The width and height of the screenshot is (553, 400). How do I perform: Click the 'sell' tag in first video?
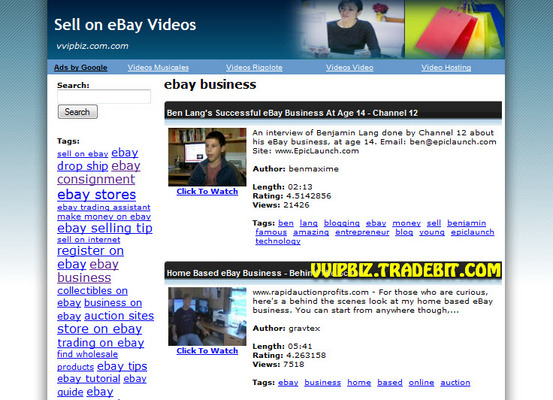click(434, 223)
